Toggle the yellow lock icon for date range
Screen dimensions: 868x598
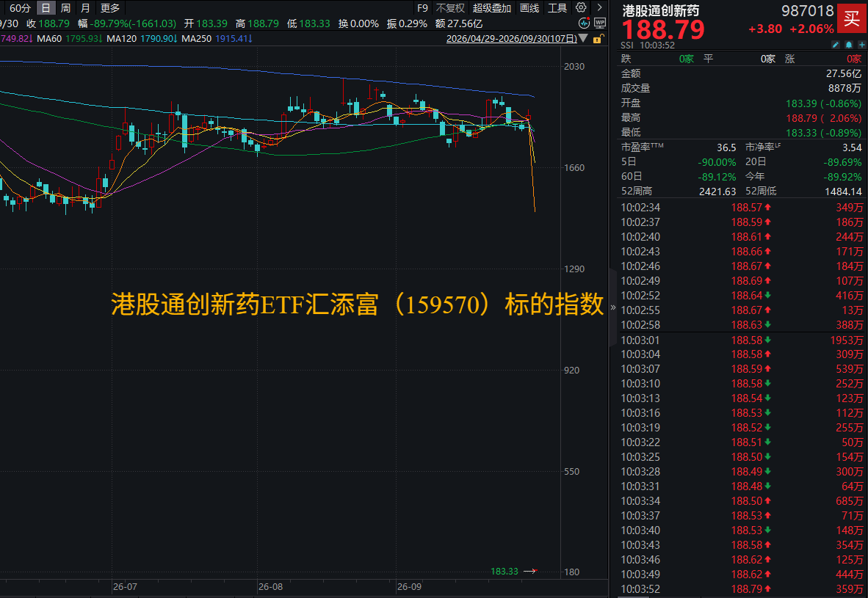click(x=598, y=39)
